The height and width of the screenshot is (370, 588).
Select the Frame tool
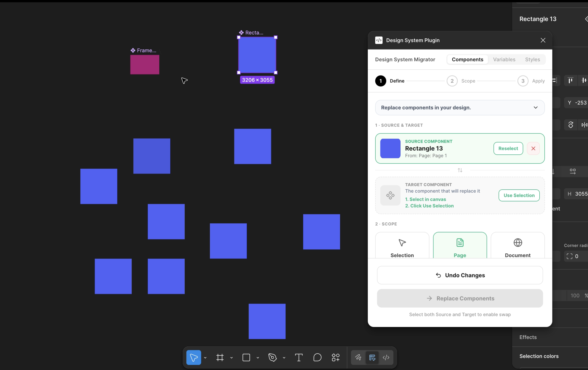tap(220, 358)
